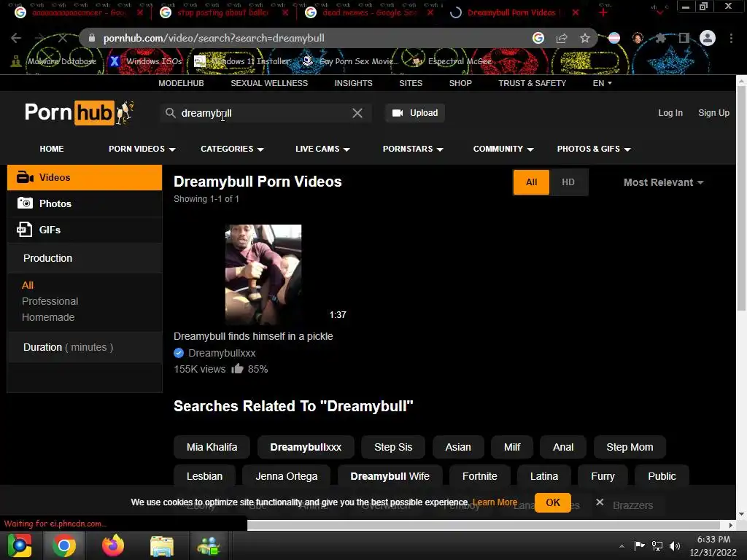This screenshot has height=560, width=747.
Task: Select Photos in the left sidebar
Action: click(x=85, y=204)
